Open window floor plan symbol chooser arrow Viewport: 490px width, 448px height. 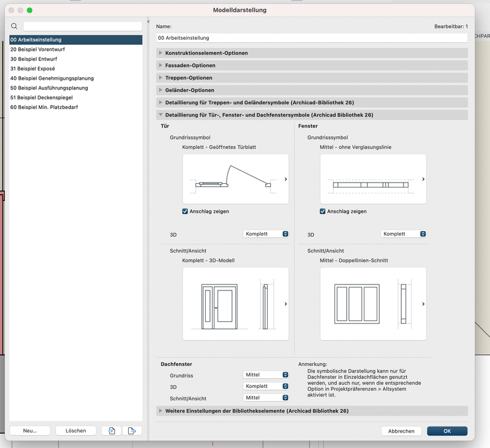[x=423, y=179]
